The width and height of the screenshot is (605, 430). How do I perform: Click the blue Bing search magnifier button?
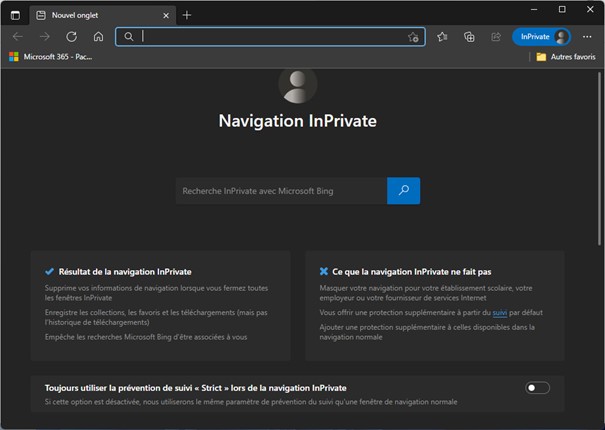pos(403,190)
